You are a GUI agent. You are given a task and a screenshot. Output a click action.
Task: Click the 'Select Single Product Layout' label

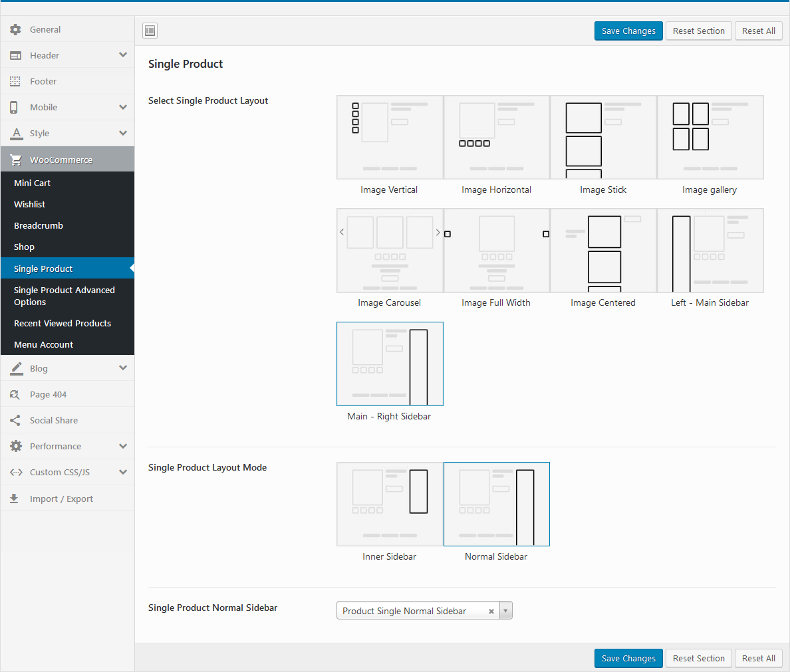coord(208,101)
